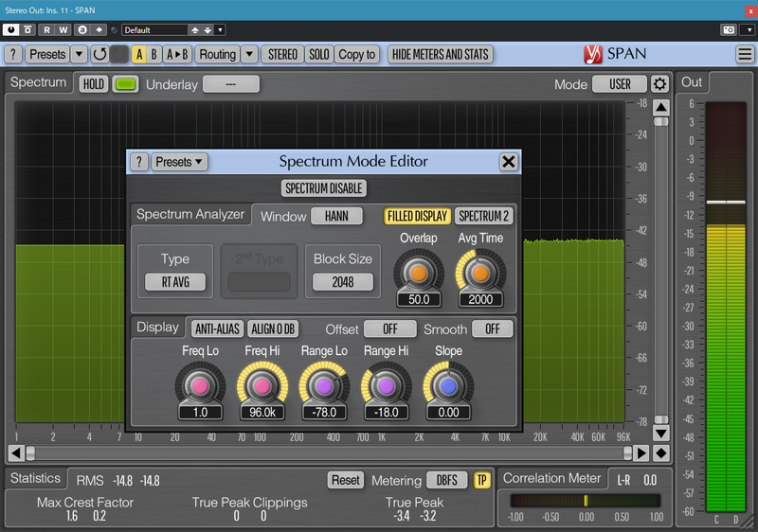Select the Out meter tab
The image size is (758, 532).
[692, 82]
